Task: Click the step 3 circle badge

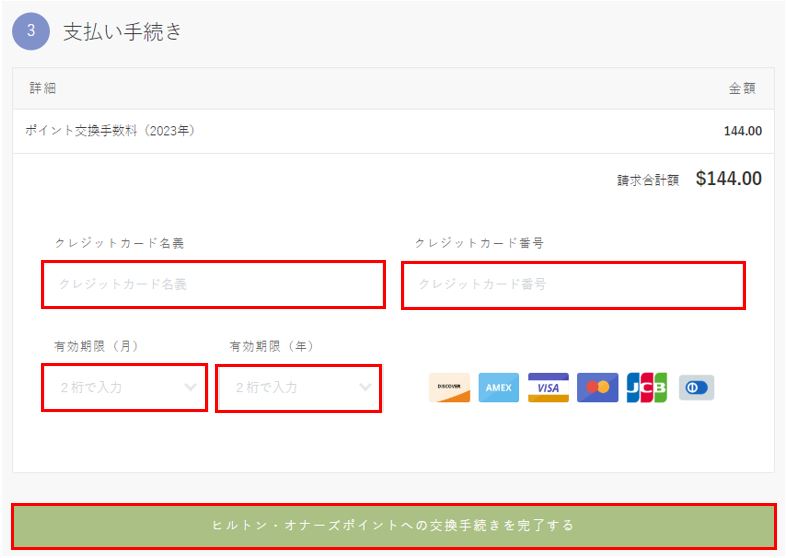Action: coord(31,31)
